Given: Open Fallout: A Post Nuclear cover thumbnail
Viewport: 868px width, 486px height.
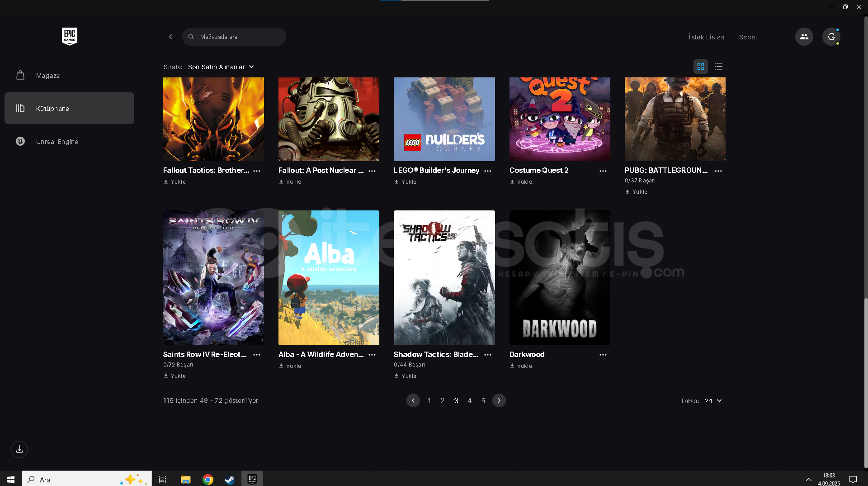Looking at the screenshot, I should pyautogui.click(x=329, y=119).
